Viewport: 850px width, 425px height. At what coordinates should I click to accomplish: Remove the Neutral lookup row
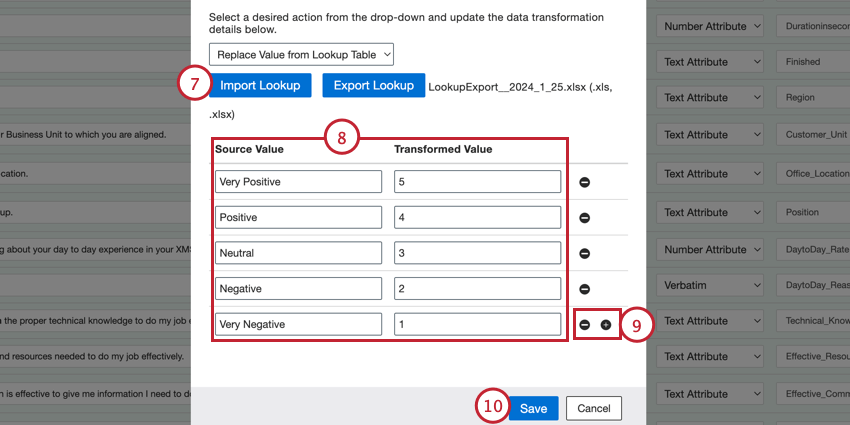point(584,253)
